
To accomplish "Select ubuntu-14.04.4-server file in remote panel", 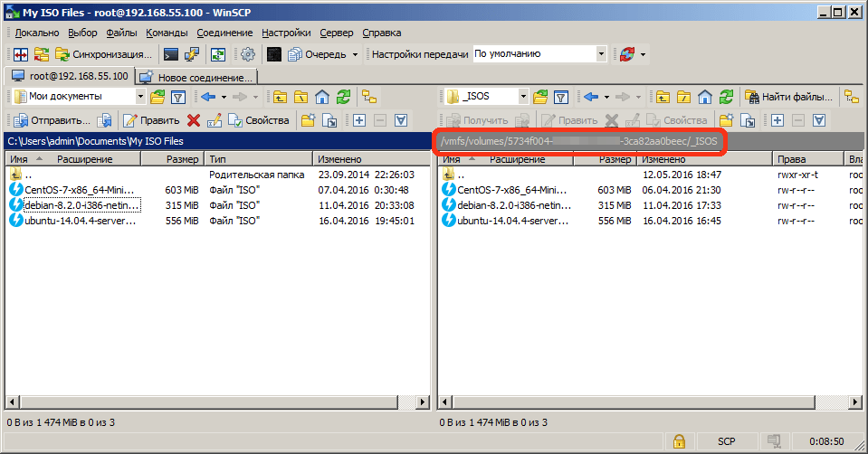I will point(506,221).
